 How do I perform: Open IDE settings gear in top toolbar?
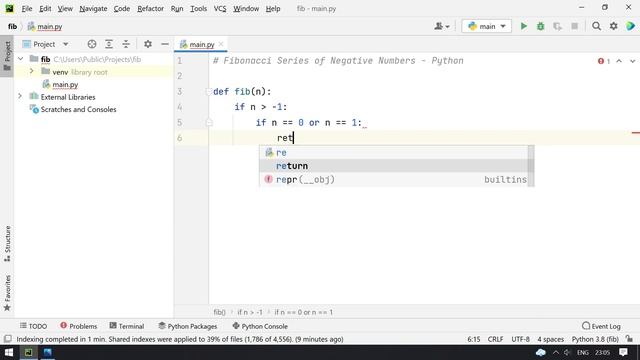pos(613,27)
